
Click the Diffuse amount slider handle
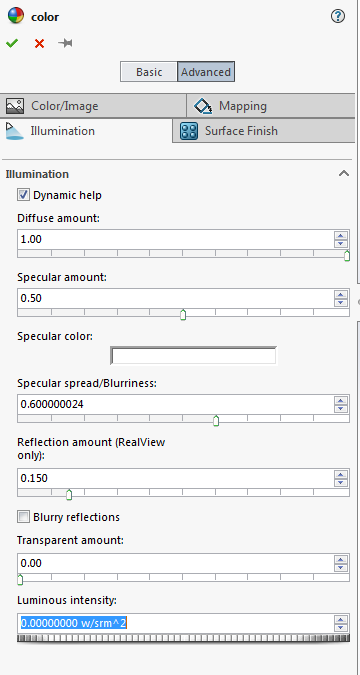[347, 256]
